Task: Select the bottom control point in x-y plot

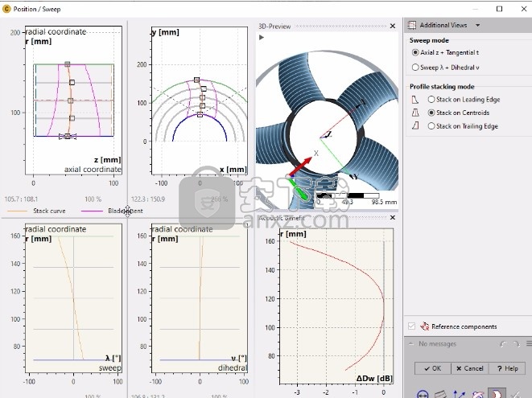Action: [200, 115]
